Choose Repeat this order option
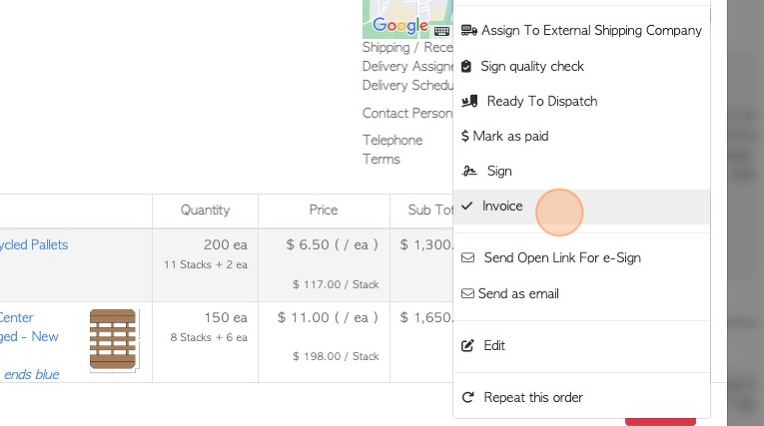 (533, 398)
